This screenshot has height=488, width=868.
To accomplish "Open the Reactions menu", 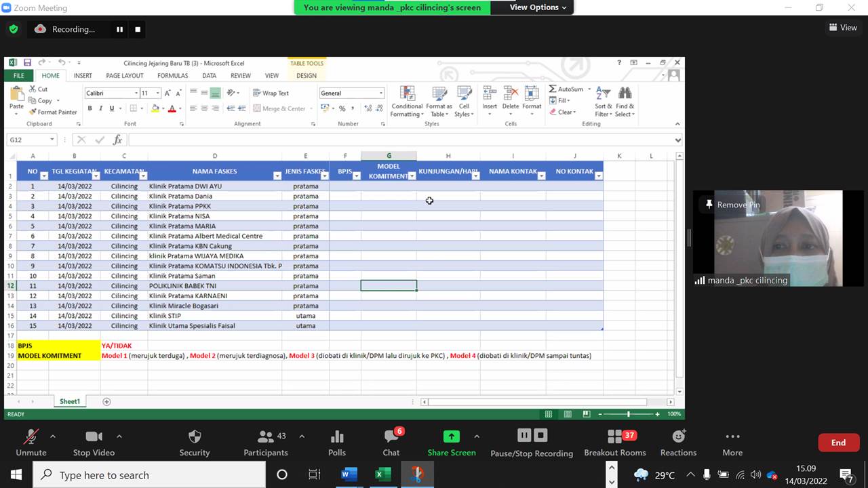I will coord(678,442).
